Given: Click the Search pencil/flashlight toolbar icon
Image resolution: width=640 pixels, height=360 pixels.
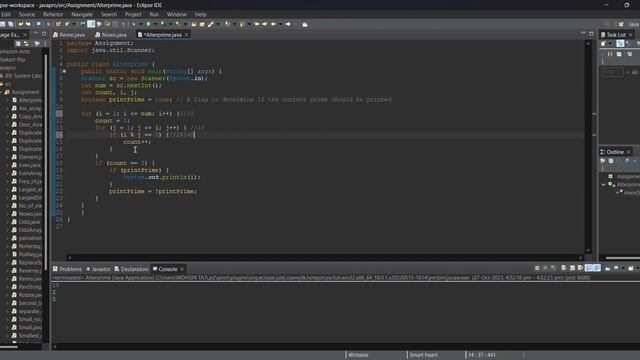Looking at the screenshot, I should pos(211,24).
